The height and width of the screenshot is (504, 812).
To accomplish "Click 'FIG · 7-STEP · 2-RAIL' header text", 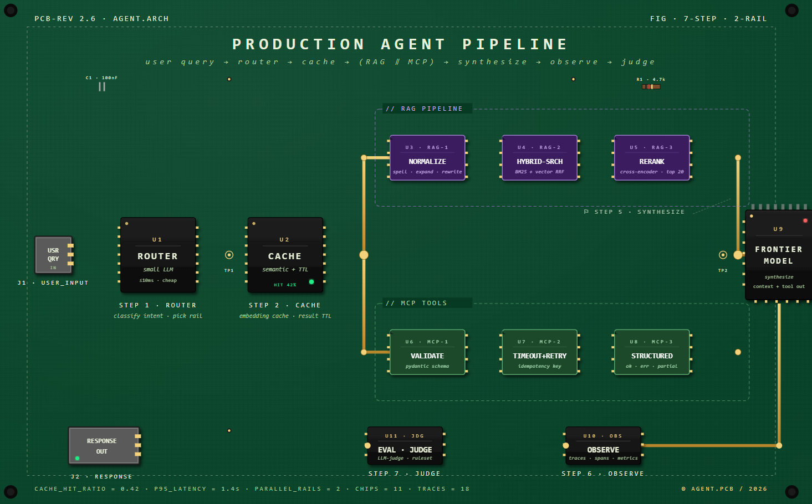I will [708, 18].
